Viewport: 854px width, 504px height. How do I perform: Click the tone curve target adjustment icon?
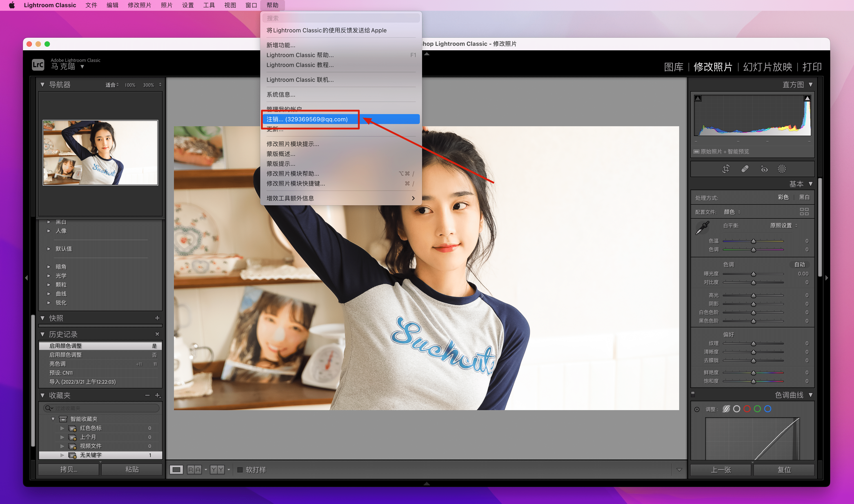click(697, 409)
